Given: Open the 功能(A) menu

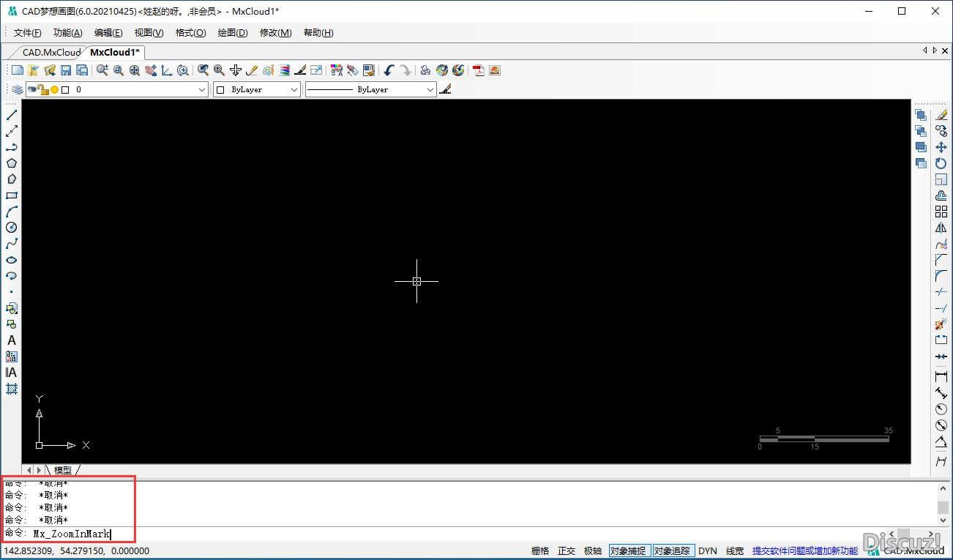Looking at the screenshot, I should tap(68, 33).
